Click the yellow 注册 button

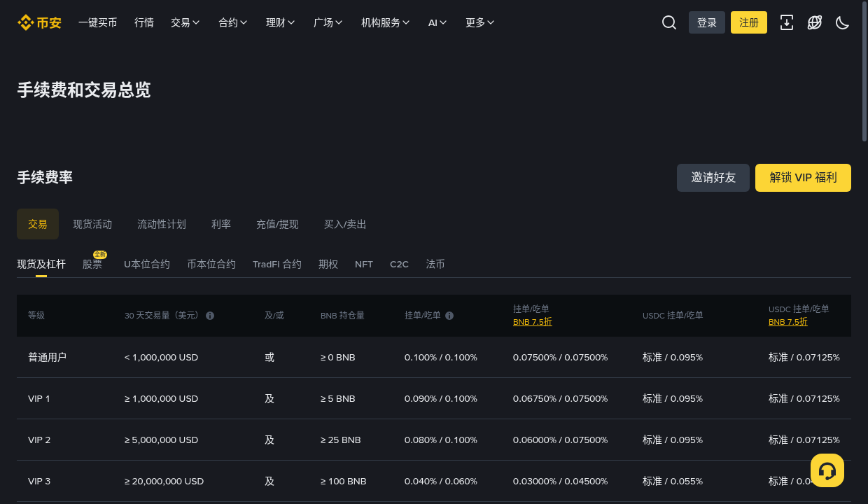749,22
